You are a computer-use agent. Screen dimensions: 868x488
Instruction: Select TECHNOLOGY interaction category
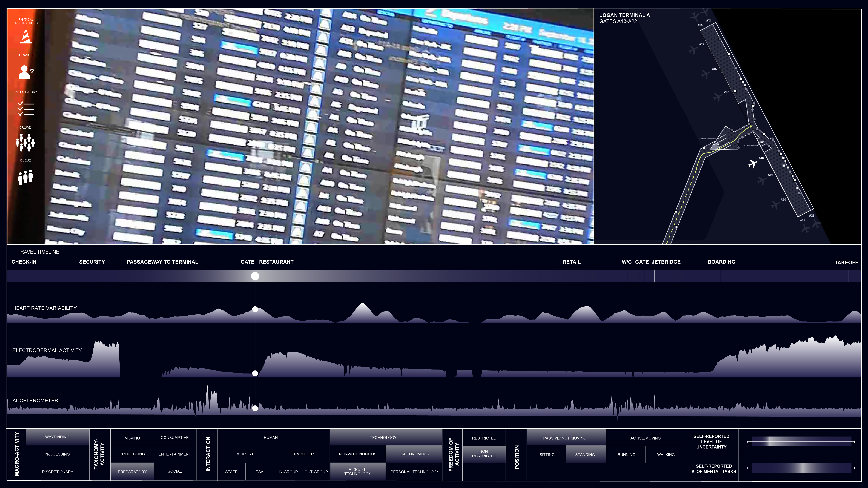click(x=386, y=437)
